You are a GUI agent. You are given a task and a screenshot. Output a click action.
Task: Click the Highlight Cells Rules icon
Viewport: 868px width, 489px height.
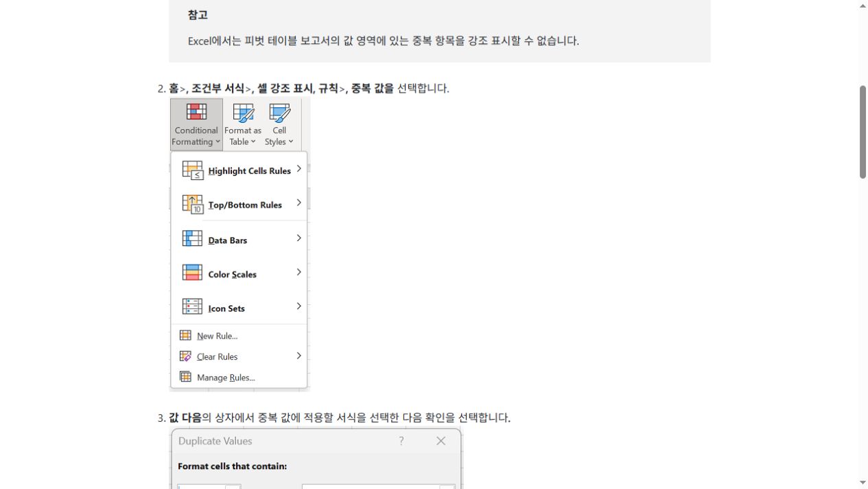point(192,170)
